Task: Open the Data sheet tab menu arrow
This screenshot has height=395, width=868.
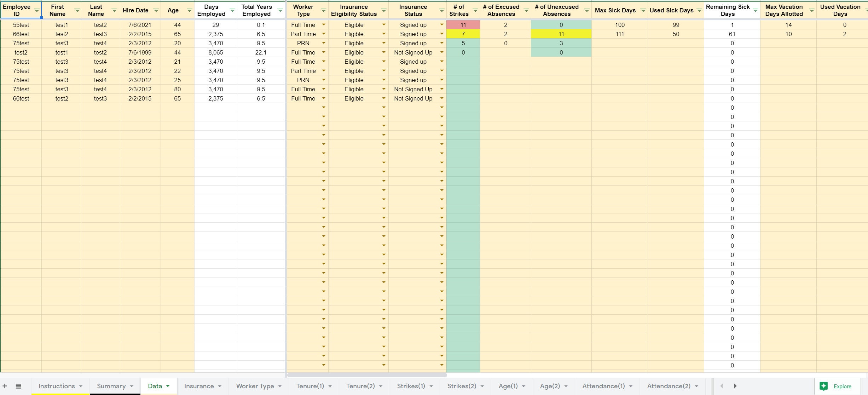Action: point(169,386)
